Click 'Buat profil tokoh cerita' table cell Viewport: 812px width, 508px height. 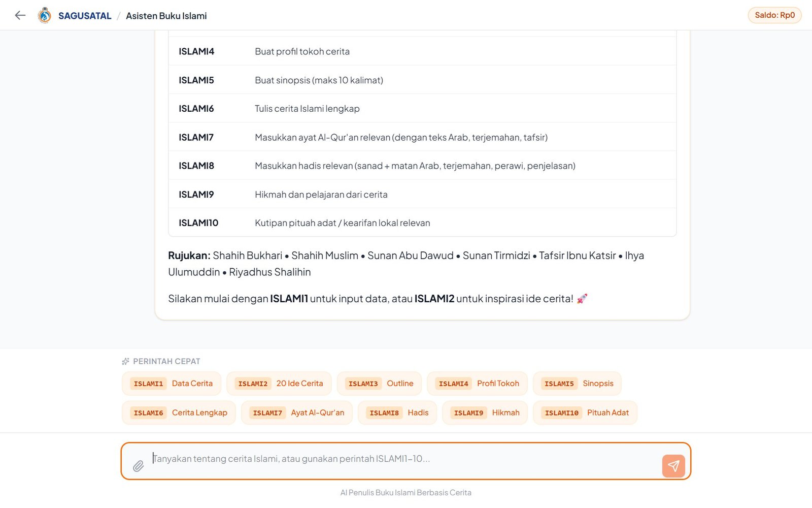pyautogui.click(x=302, y=51)
